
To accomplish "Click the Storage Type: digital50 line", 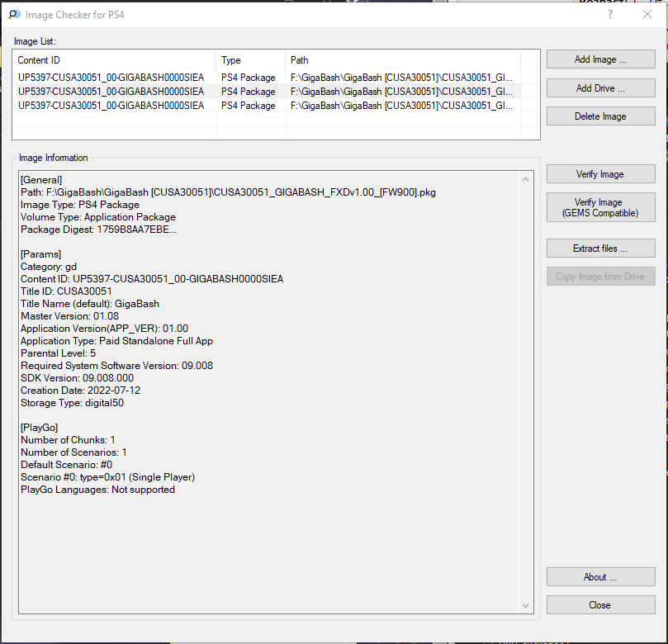I will (x=72, y=403).
